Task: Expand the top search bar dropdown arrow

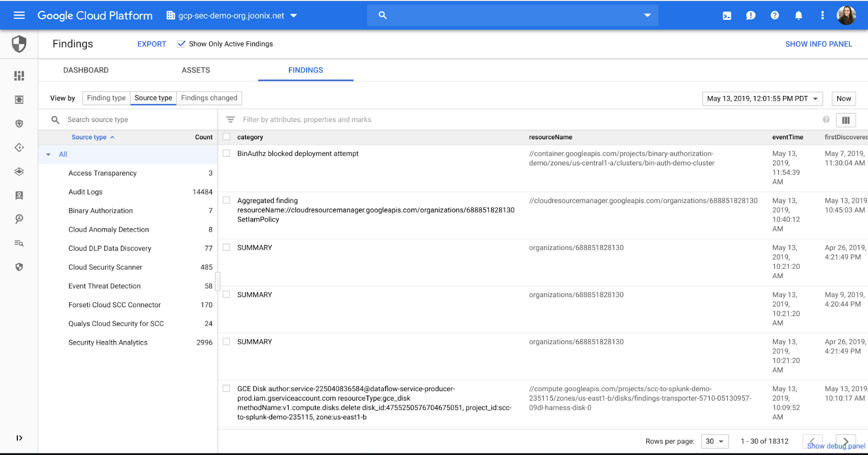Action: [647, 16]
